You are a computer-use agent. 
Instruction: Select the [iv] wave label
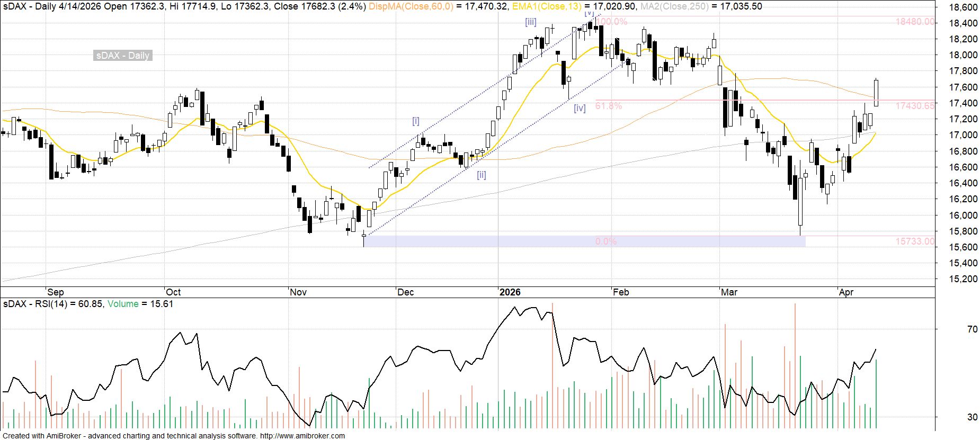580,108
